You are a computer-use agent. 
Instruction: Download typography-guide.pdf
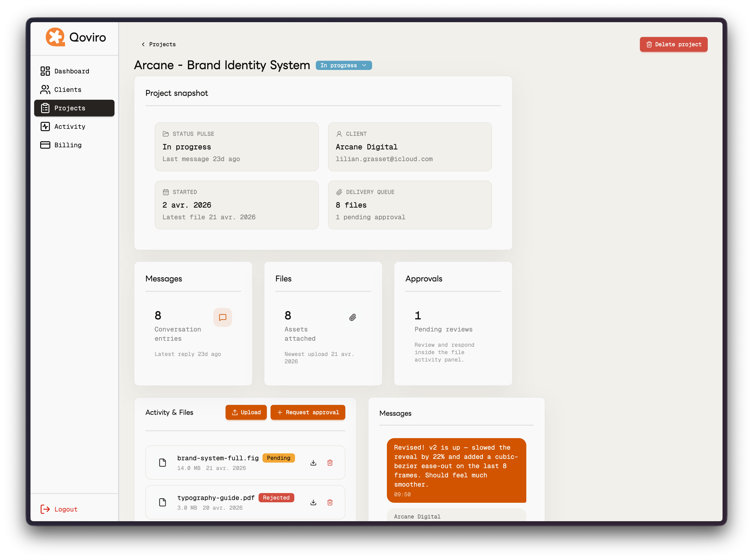pyautogui.click(x=313, y=502)
